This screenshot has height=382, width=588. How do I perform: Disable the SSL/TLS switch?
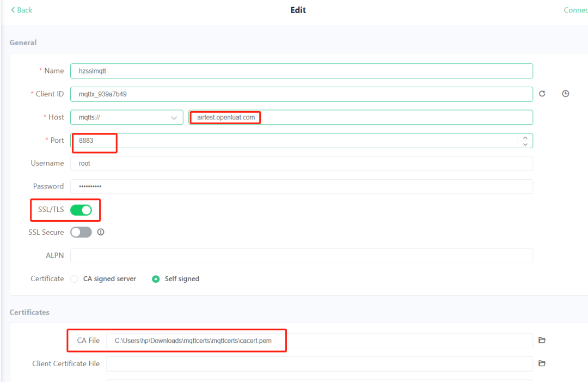(81, 210)
